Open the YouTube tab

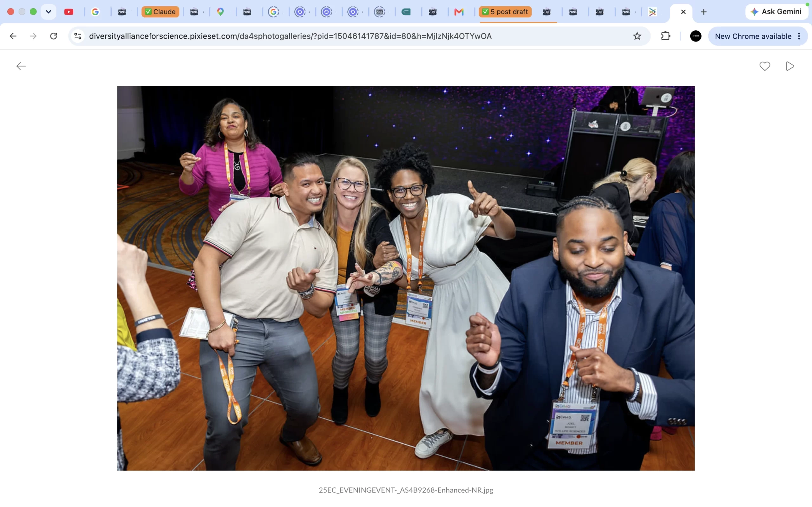tap(69, 12)
